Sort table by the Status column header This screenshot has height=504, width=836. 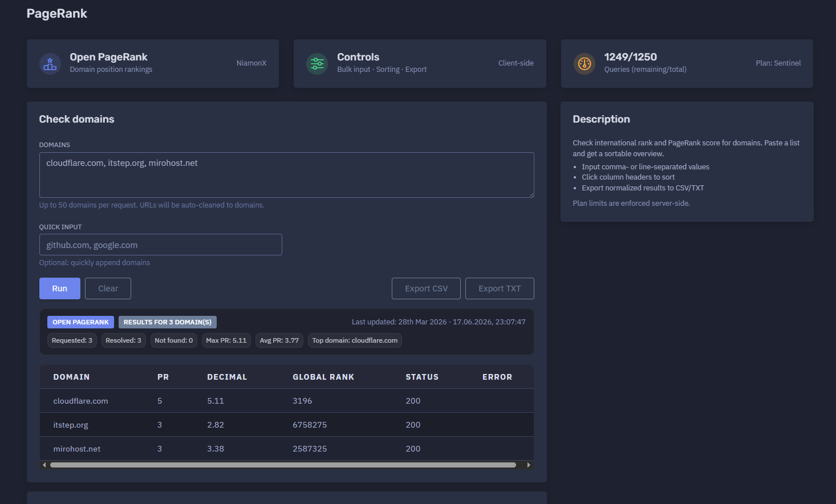[x=422, y=377]
